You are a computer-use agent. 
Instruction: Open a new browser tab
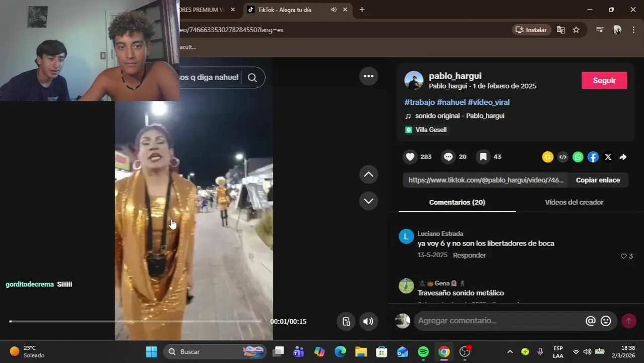click(x=362, y=10)
